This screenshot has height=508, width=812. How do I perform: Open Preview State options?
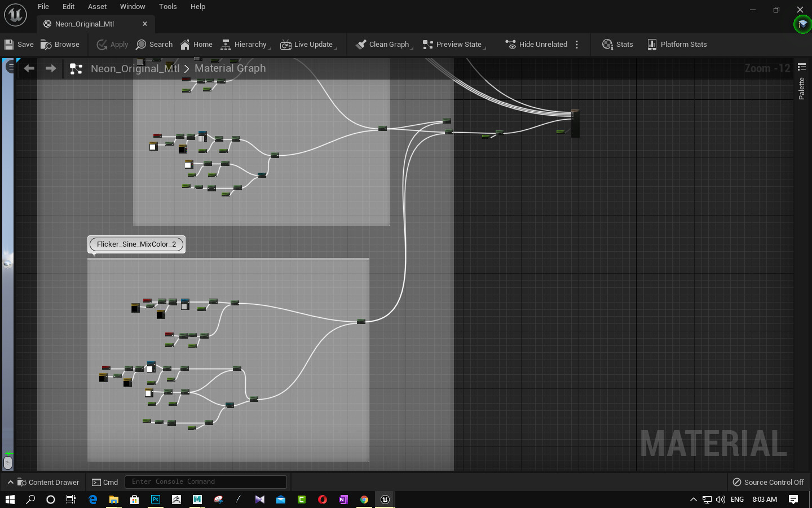click(x=454, y=45)
